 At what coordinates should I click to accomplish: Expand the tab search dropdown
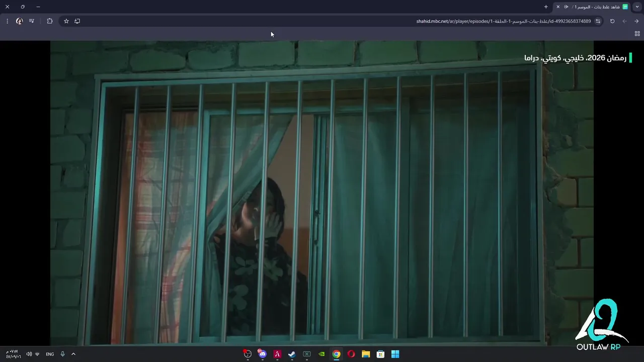pos(637,7)
